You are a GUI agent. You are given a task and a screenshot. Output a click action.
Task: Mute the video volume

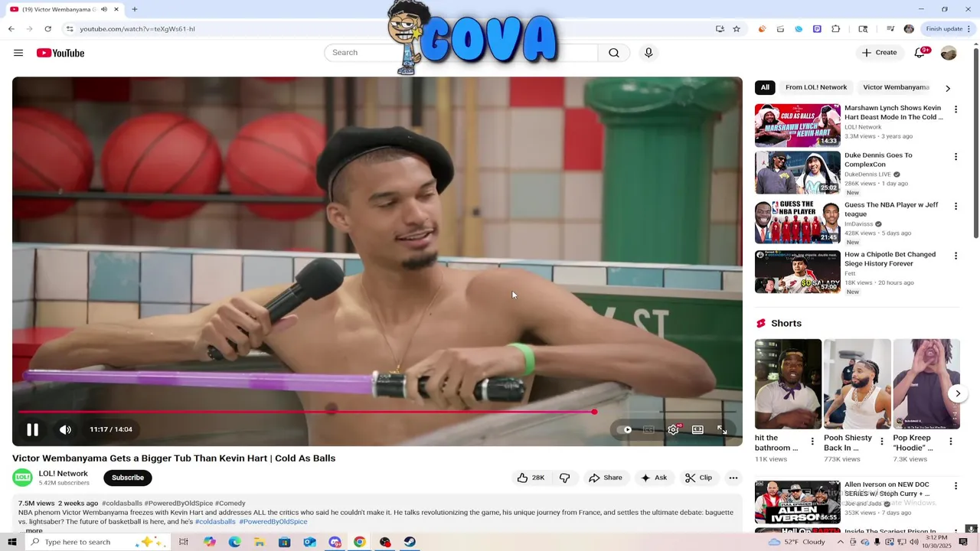click(66, 429)
